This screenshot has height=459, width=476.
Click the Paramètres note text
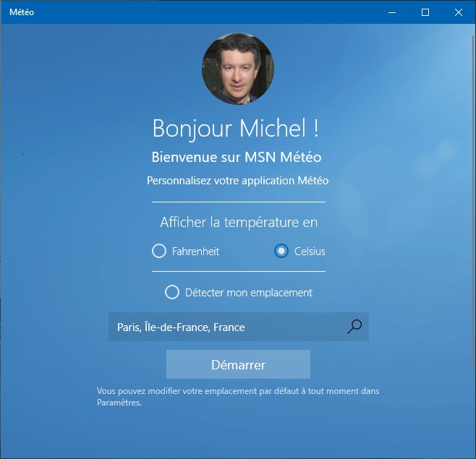[x=238, y=397]
